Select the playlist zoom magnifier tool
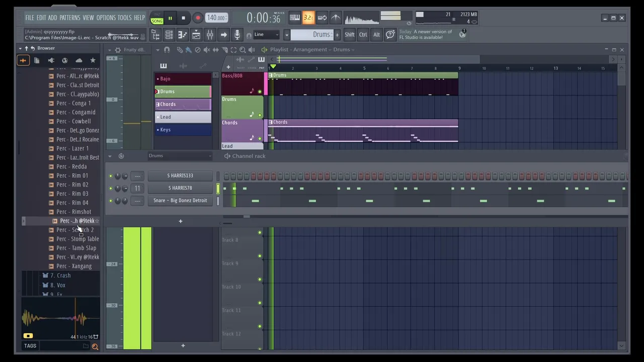 [243, 50]
